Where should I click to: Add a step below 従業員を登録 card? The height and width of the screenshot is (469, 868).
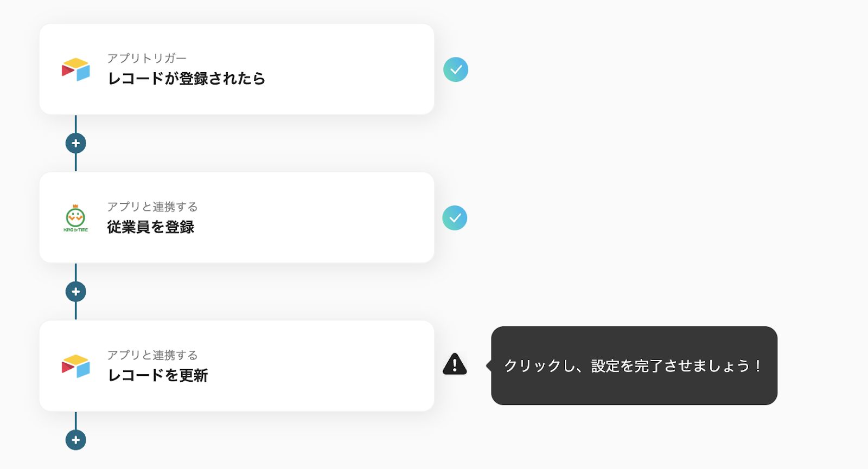(x=76, y=292)
